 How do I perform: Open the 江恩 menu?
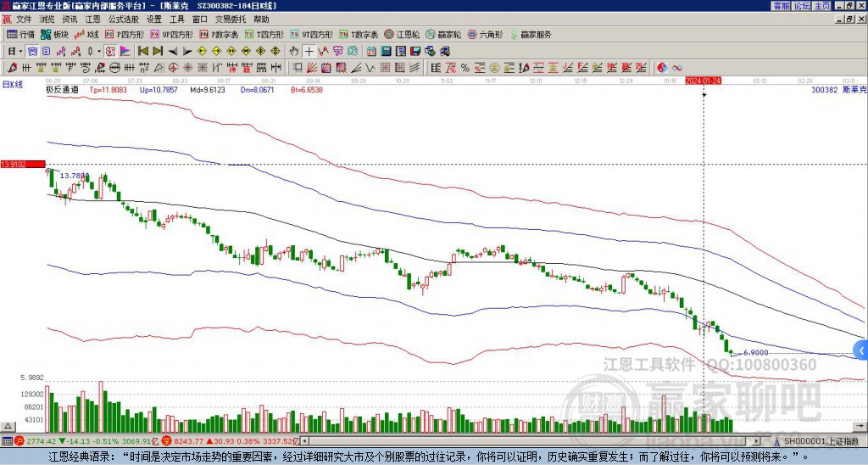pyautogui.click(x=93, y=20)
